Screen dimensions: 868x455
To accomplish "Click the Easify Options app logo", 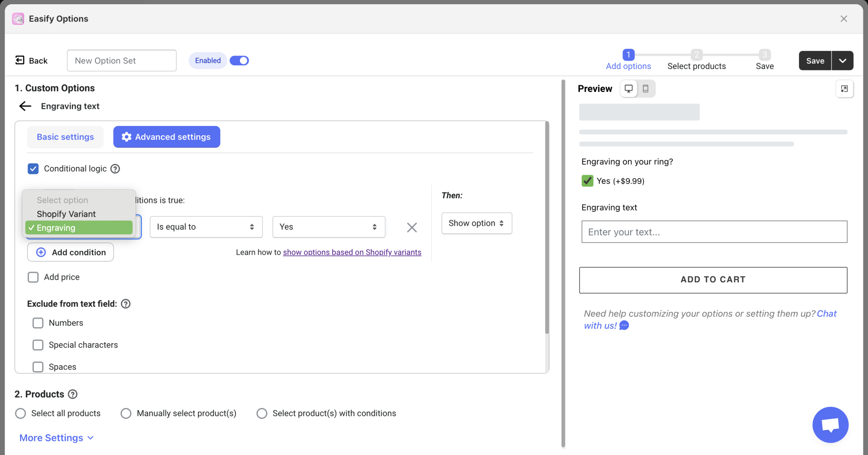I will pyautogui.click(x=18, y=19).
